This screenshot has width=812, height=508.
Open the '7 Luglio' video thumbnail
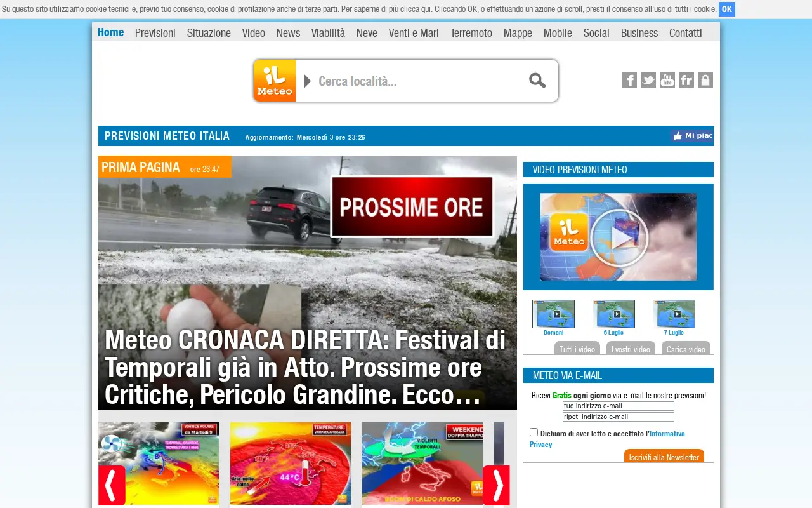coord(674,314)
